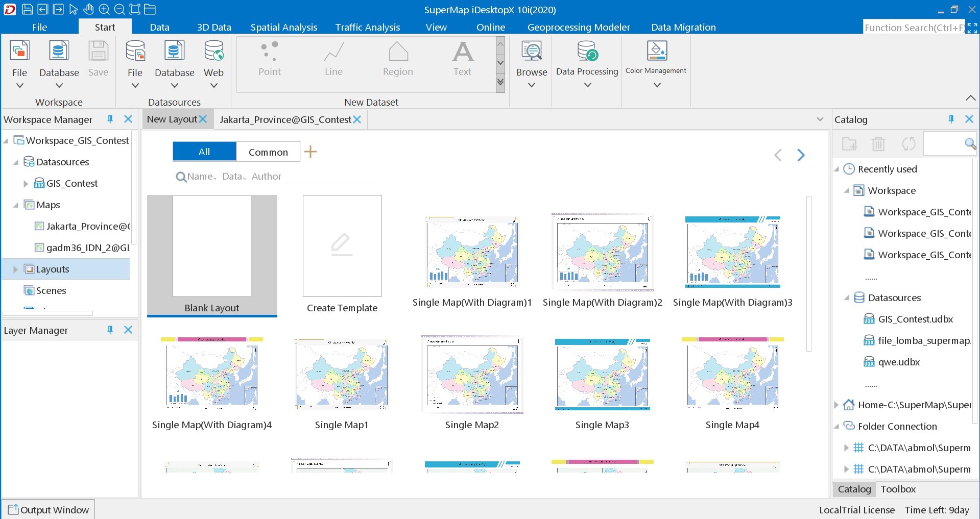The height and width of the screenshot is (519, 980).
Task: Open the Datasources Database icon
Action: point(174,52)
